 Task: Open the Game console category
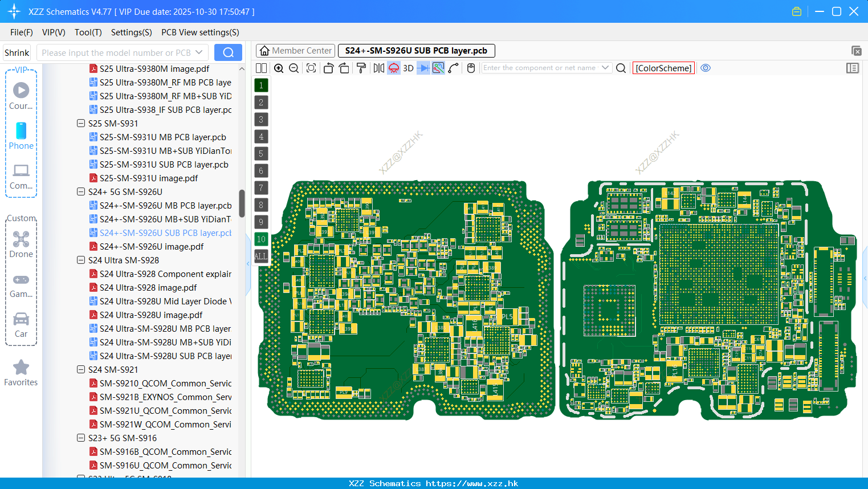click(x=21, y=286)
